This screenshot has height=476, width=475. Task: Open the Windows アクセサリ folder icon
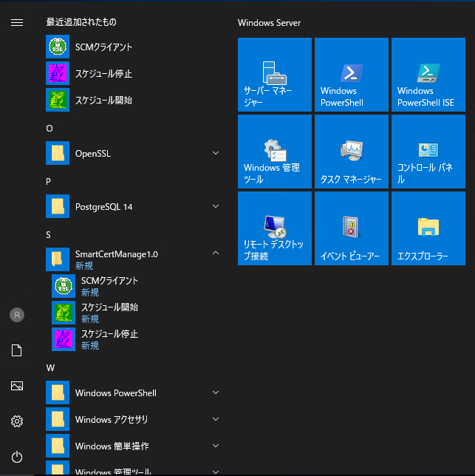[58, 419]
